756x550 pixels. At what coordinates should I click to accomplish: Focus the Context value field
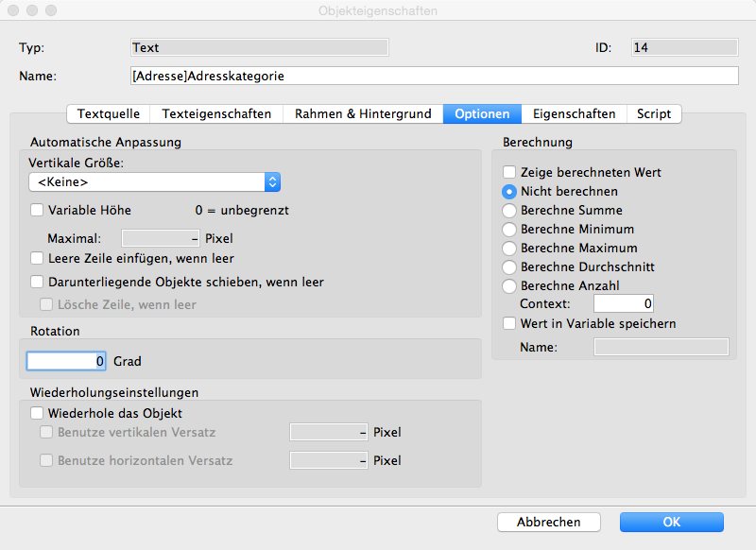tap(623, 304)
